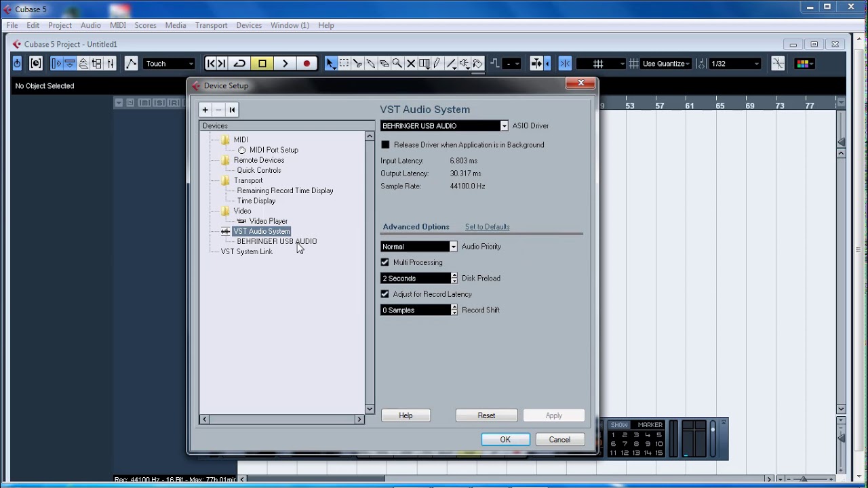Image resolution: width=868 pixels, height=488 pixels.
Task: Select BEHRINGER USB AUDIO tree item
Action: pos(277,241)
